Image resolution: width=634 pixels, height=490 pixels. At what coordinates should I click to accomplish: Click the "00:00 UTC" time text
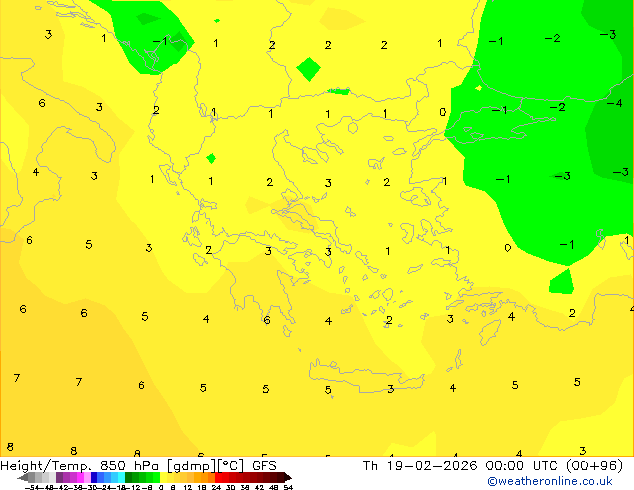522,465
